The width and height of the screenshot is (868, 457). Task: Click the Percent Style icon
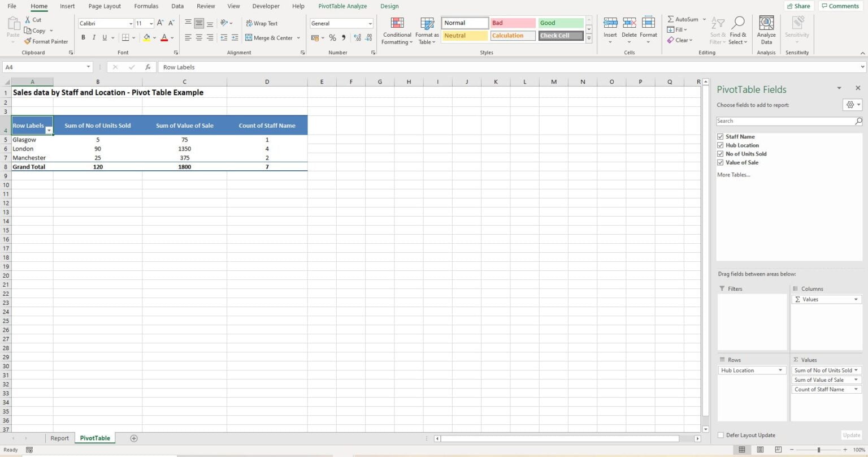332,37
